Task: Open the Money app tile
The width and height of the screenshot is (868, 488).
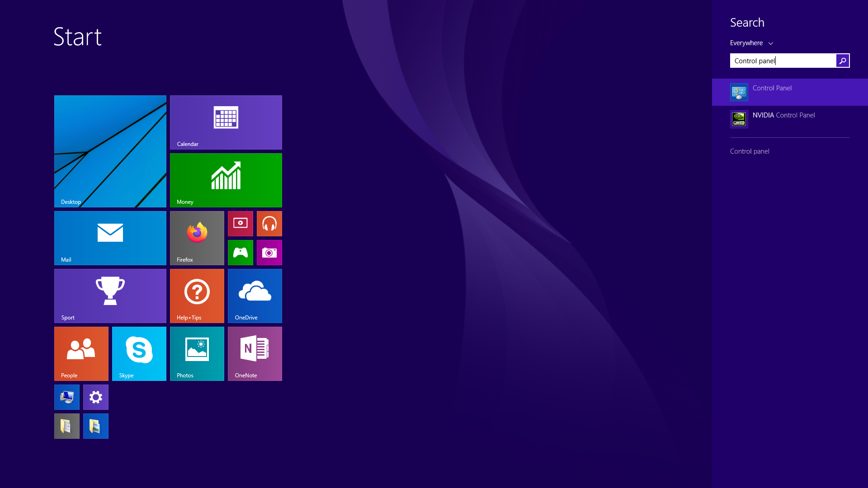Action: (x=226, y=180)
